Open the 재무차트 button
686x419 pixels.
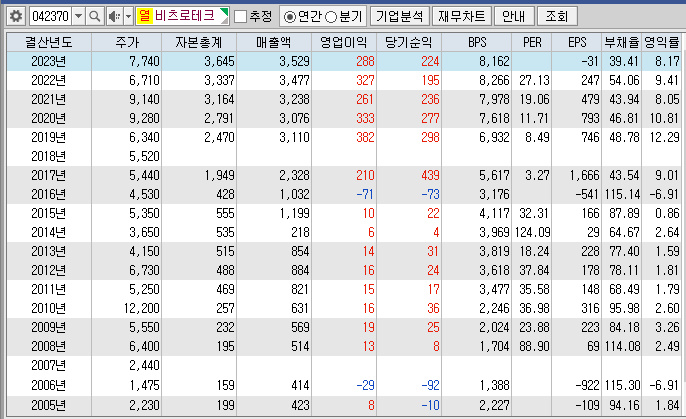point(462,17)
